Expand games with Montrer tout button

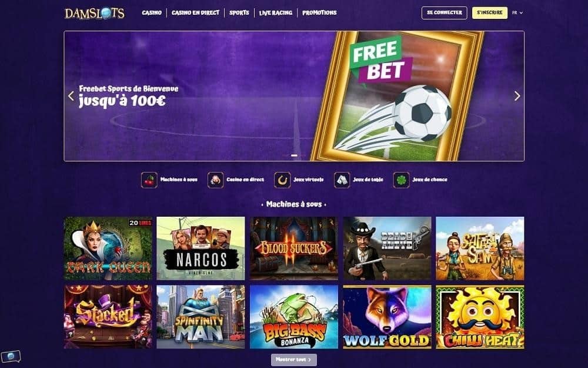click(x=294, y=359)
